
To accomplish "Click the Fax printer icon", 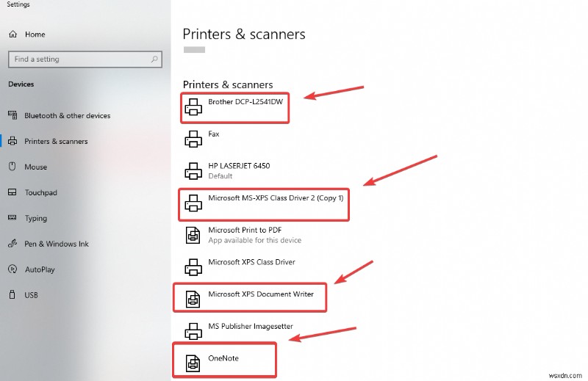I will tap(193, 139).
